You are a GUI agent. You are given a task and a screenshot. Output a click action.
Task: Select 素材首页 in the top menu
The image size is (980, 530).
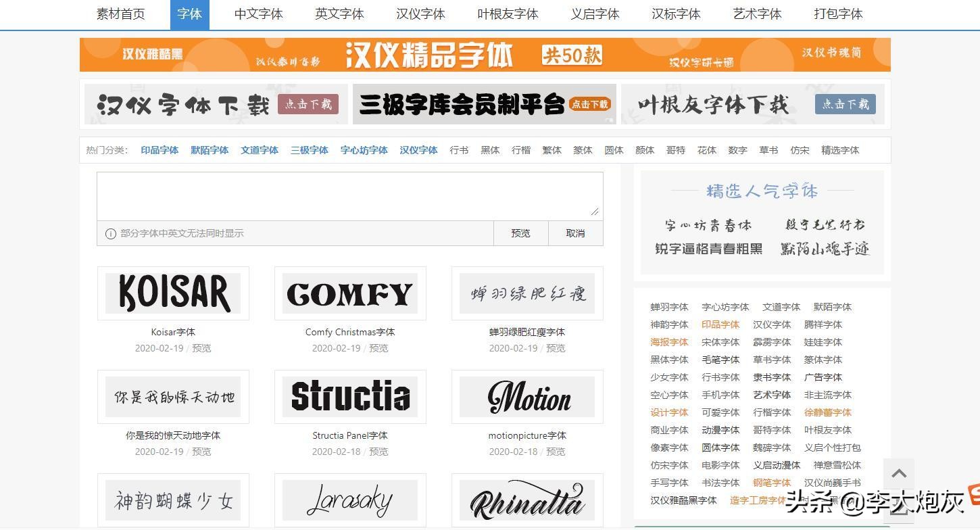tap(120, 14)
